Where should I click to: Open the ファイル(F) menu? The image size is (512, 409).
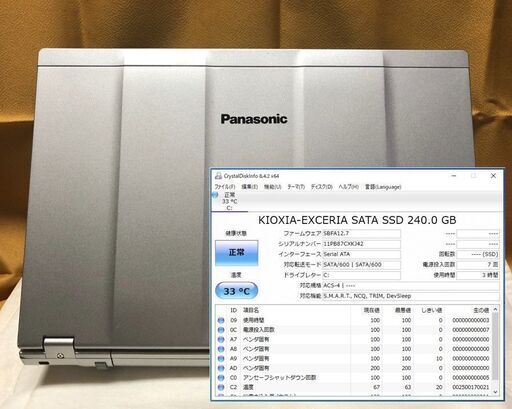pyautogui.click(x=225, y=187)
